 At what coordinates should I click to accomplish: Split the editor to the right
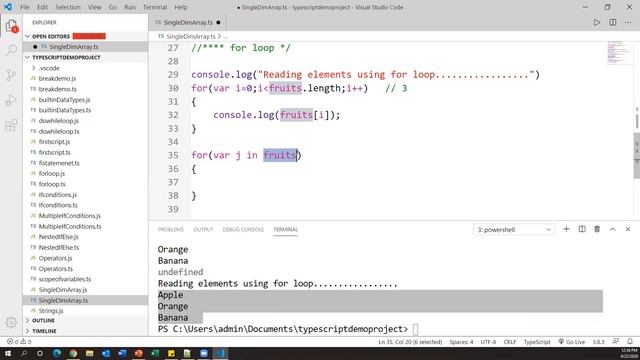coord(613,22)
